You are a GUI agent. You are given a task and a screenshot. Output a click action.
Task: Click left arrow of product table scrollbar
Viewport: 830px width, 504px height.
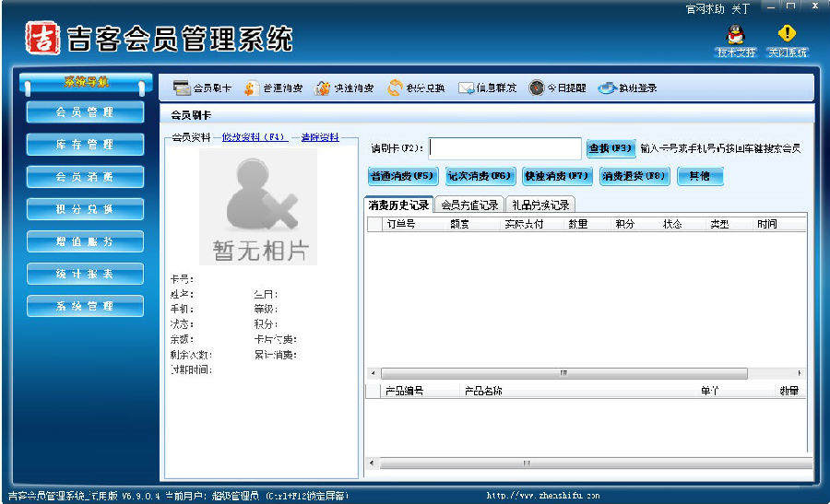(x=372, y=463)
